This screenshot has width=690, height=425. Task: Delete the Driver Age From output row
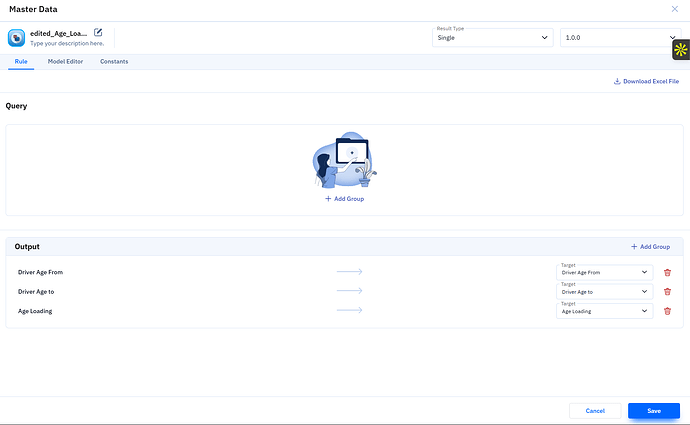[667, 272]
